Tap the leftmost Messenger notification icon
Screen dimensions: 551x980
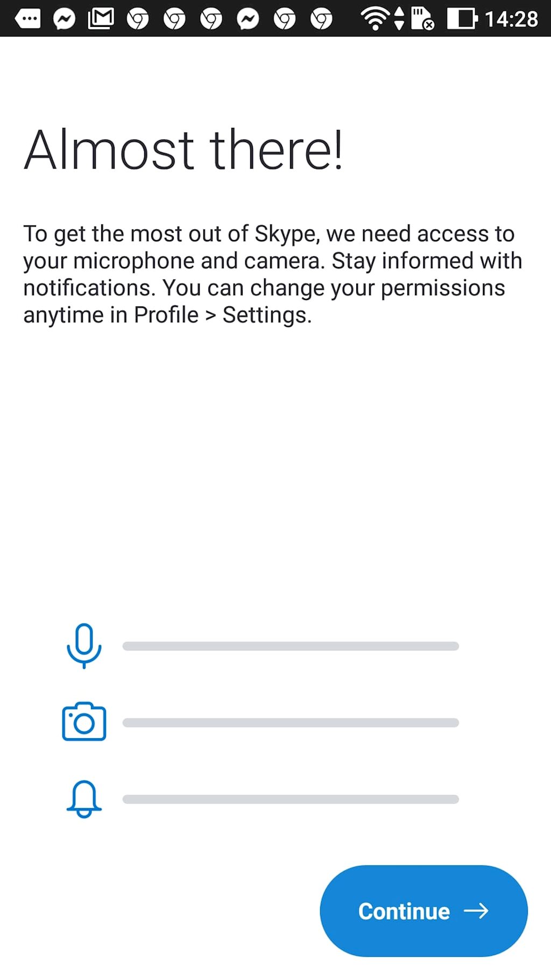(64, 19)
